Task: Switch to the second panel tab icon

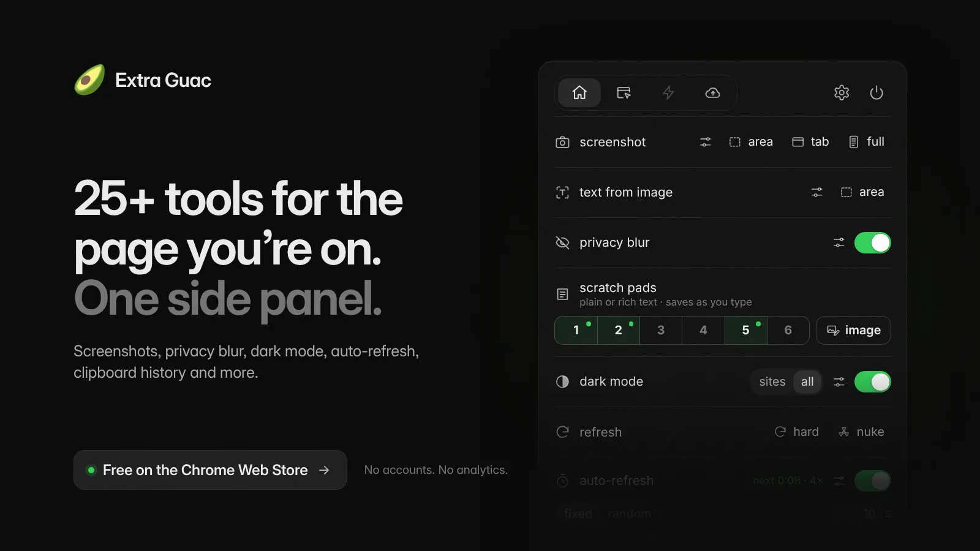Action: 624,92
